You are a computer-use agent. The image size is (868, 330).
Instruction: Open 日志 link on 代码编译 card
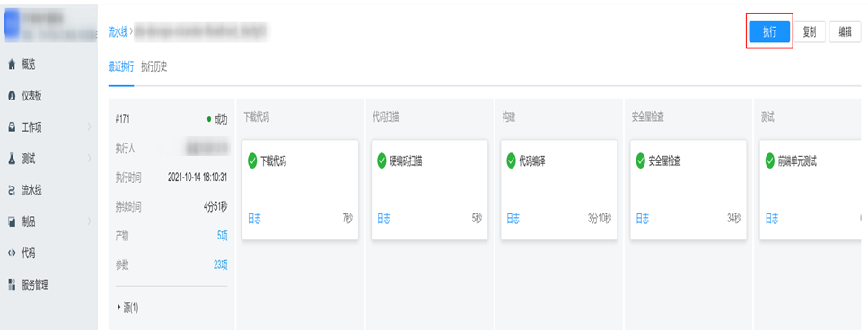tap(513, 219)
